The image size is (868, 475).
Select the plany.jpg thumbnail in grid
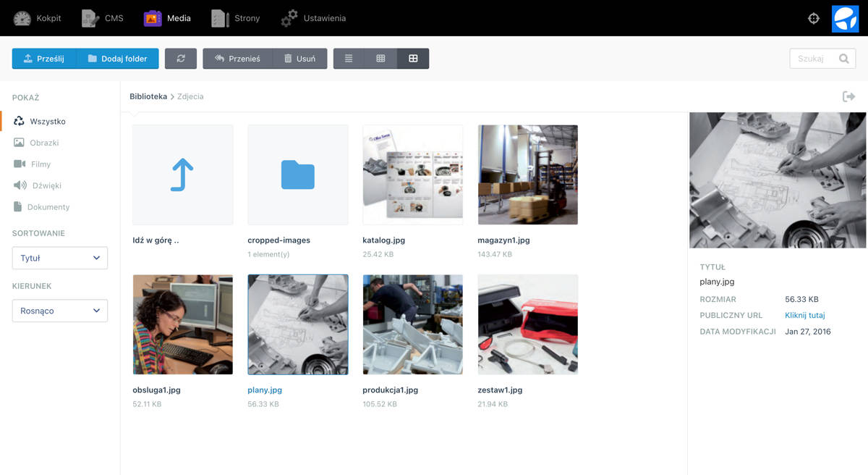298,324
